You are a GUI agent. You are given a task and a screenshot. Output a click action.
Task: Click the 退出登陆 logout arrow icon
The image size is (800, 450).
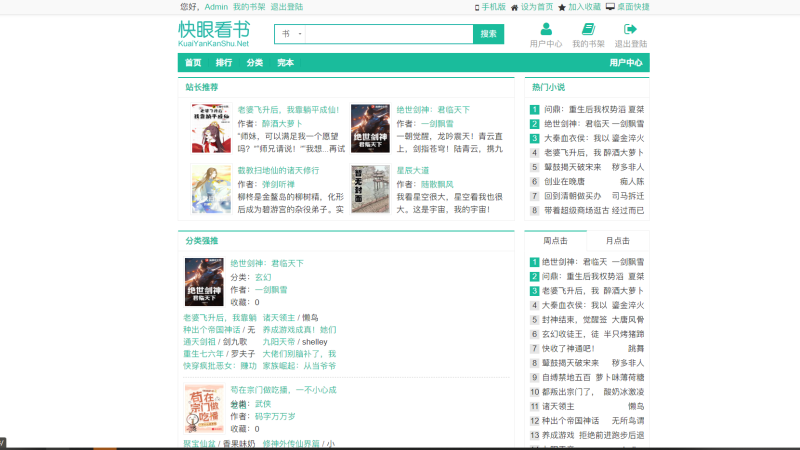(630, 29)
